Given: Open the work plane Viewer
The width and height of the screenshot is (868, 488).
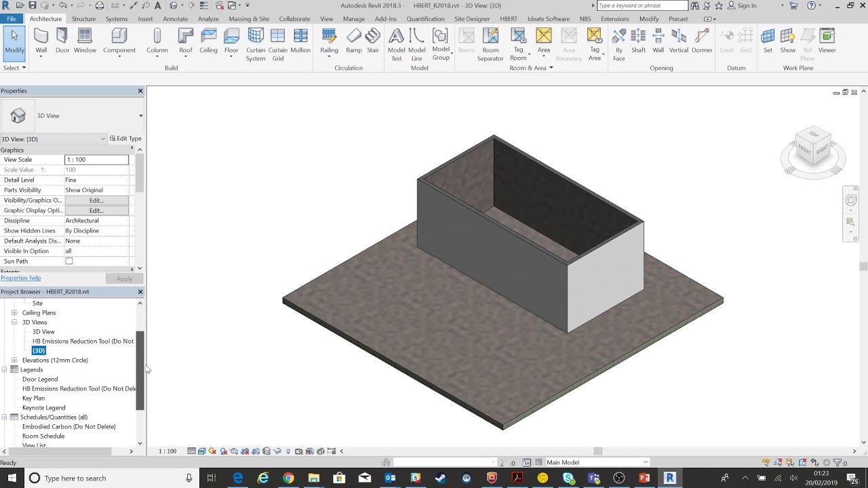Looking at the screenshot, I should pos(827,41).
